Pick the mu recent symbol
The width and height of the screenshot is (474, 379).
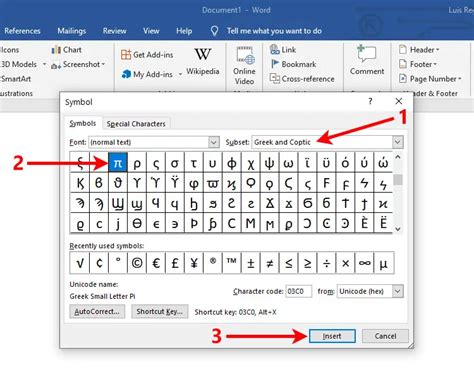point(383,263)
